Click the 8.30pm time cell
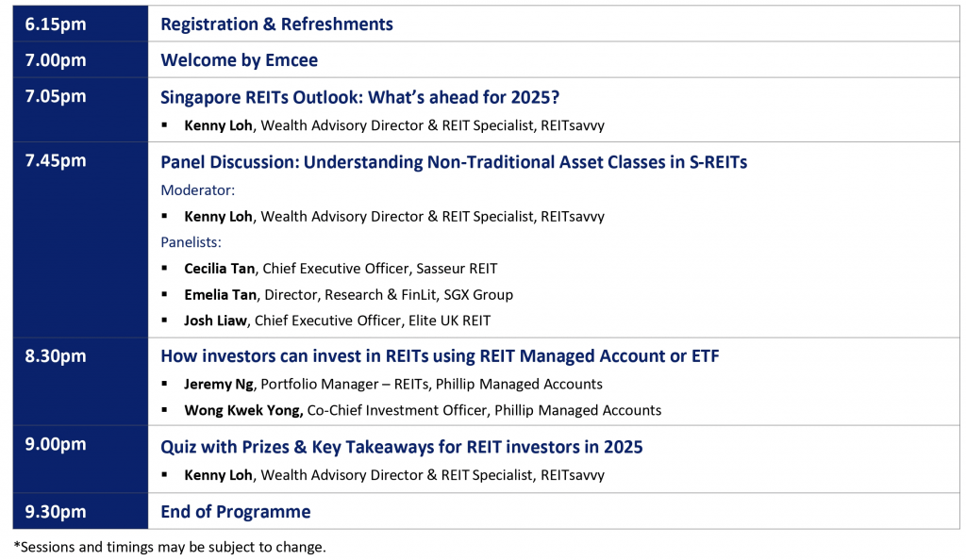The image size is (966, 560). (56, 356)
